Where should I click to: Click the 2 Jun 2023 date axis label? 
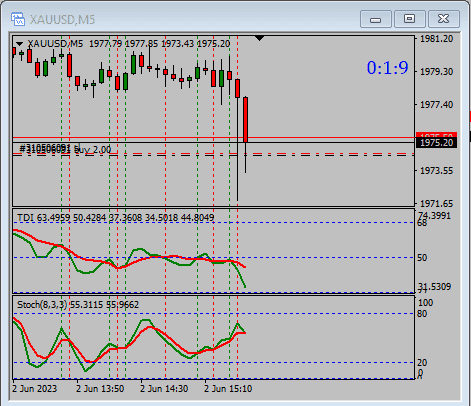pos(35,389)
